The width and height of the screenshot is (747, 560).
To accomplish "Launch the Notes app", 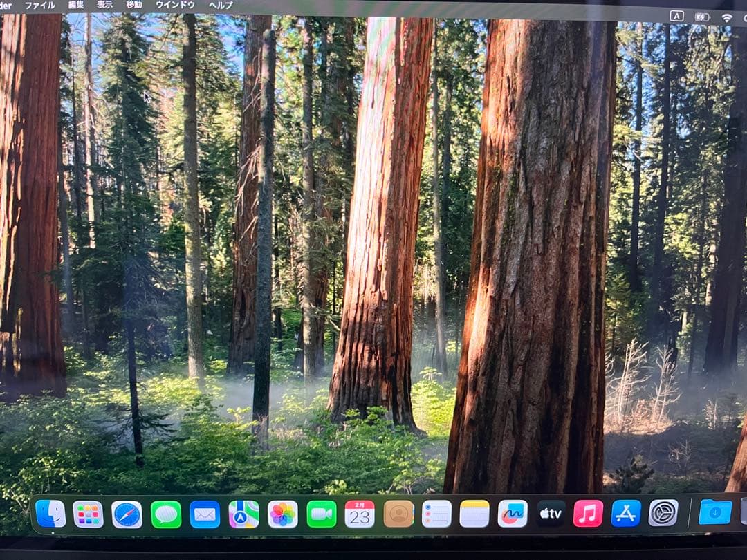I will [474, 514].
